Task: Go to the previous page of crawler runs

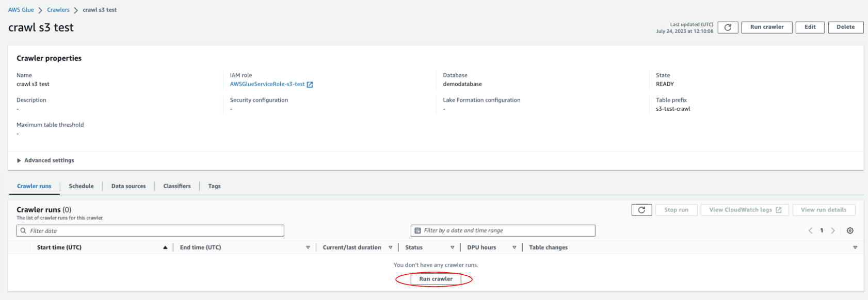Action: coord(810,230)
